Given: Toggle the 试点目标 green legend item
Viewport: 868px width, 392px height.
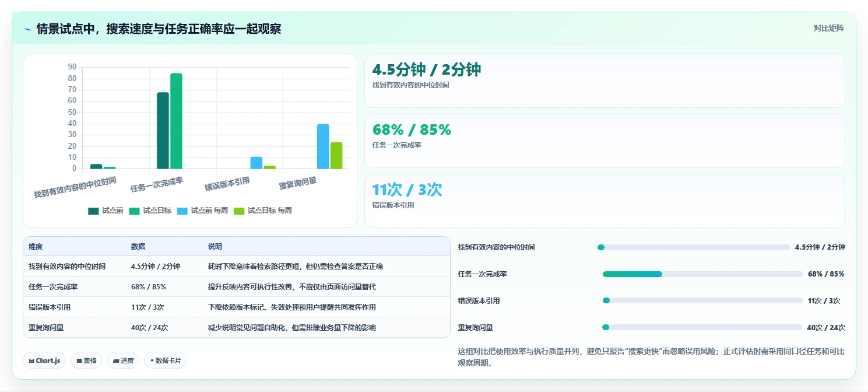Looking at the screenshot, I should [x=150, y=211].
